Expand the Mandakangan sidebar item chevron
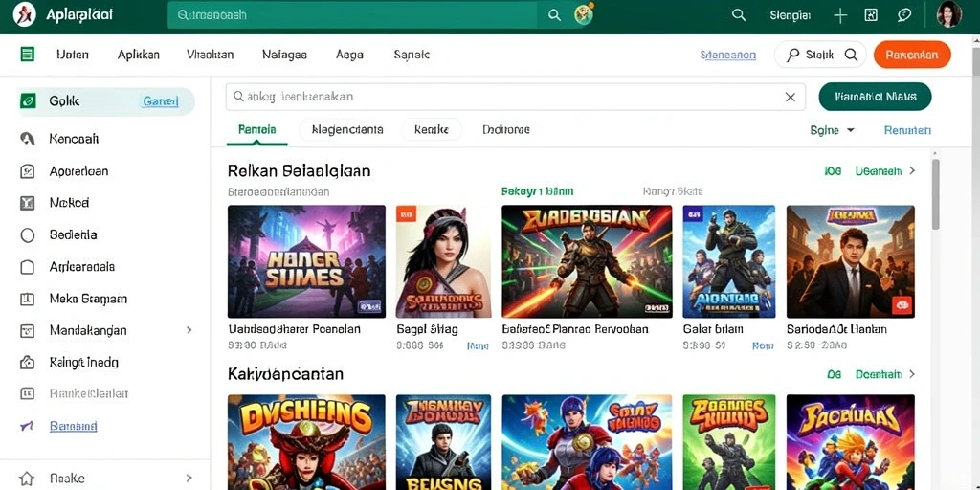The width and height of the screenshot is (980, 490). coord(189,330)
